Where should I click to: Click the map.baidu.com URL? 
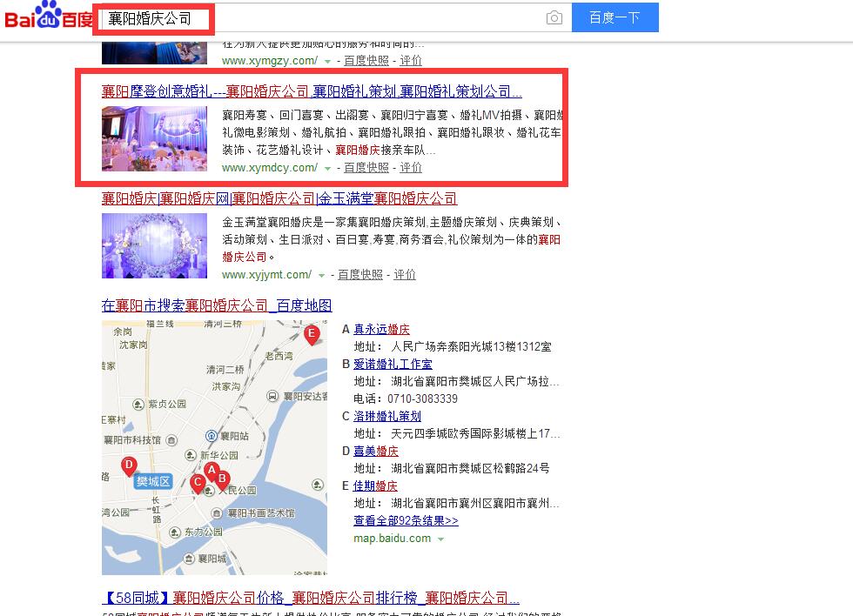(393, 539)
